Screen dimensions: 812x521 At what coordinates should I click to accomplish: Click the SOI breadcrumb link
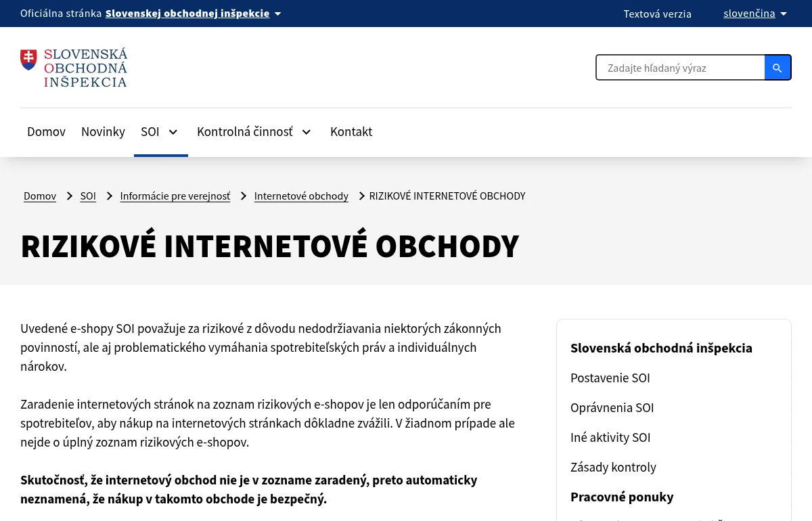[88, 196]
